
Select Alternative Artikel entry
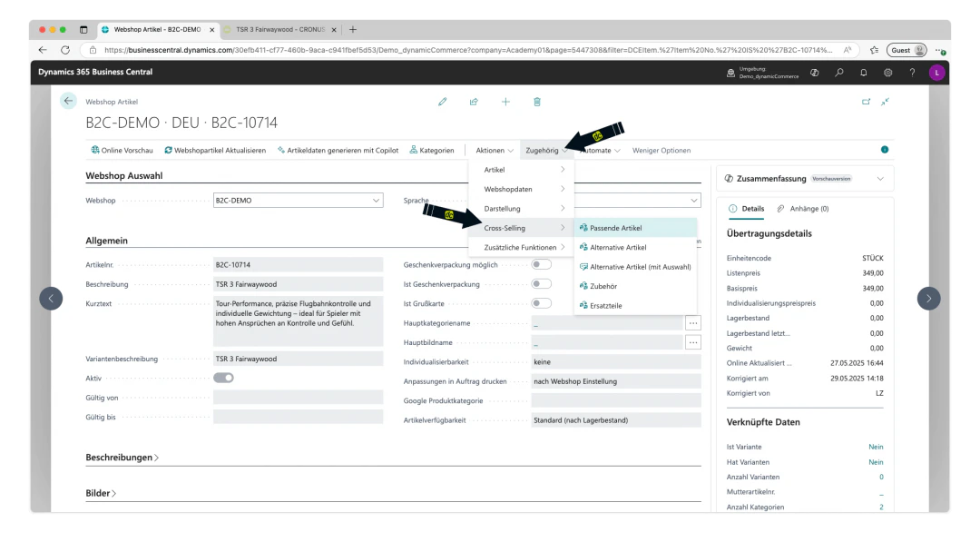tap(635, 247)
